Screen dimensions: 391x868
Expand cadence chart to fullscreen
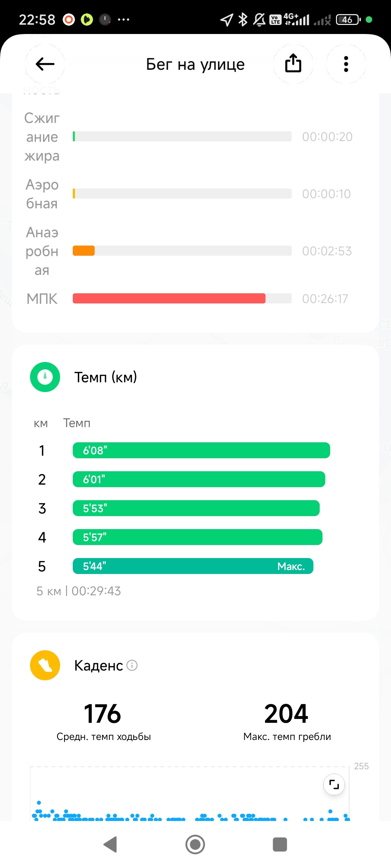(x=334, y=784)
